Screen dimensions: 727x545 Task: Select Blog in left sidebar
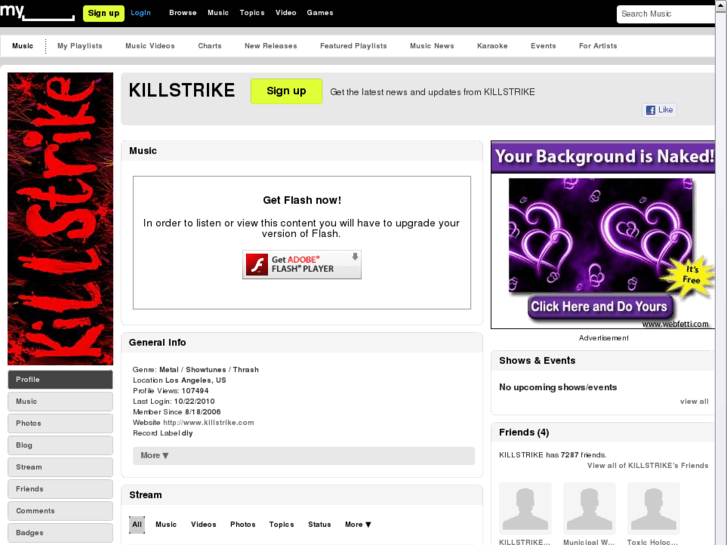pos(60,445)
